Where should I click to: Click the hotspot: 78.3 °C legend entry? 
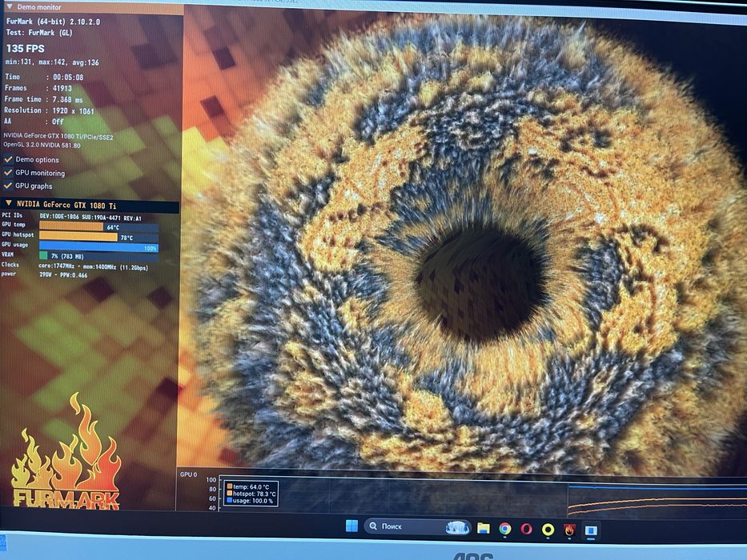click(x=251, y=494)
